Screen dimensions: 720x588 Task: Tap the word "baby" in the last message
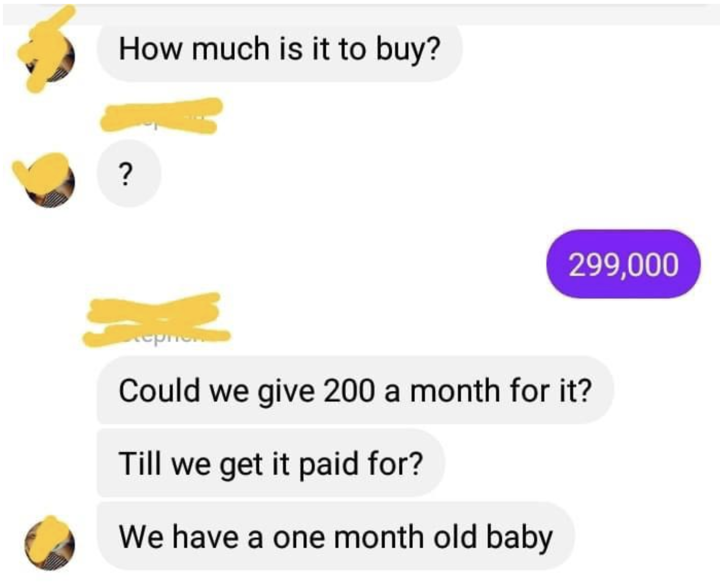[x=519, y=537]
